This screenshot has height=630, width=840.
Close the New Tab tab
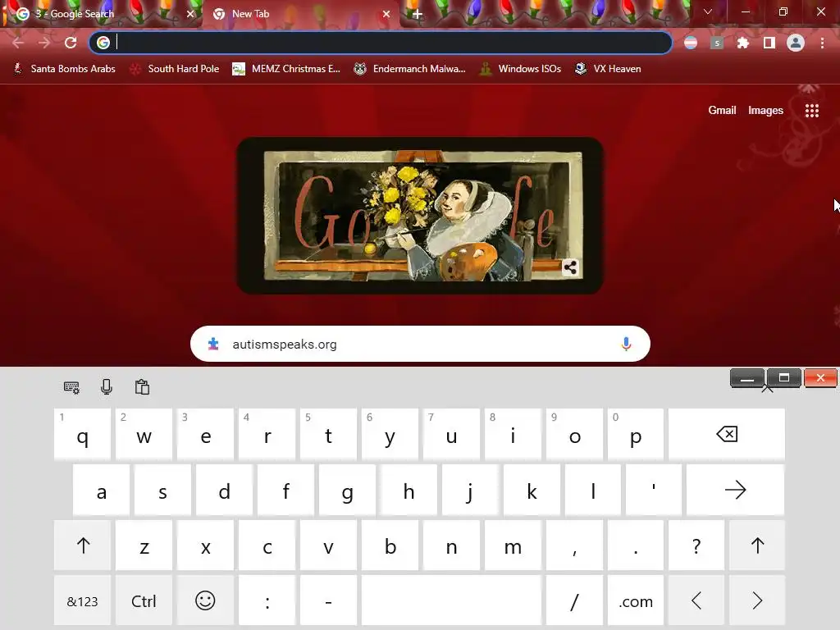click(x=386, y=14)
